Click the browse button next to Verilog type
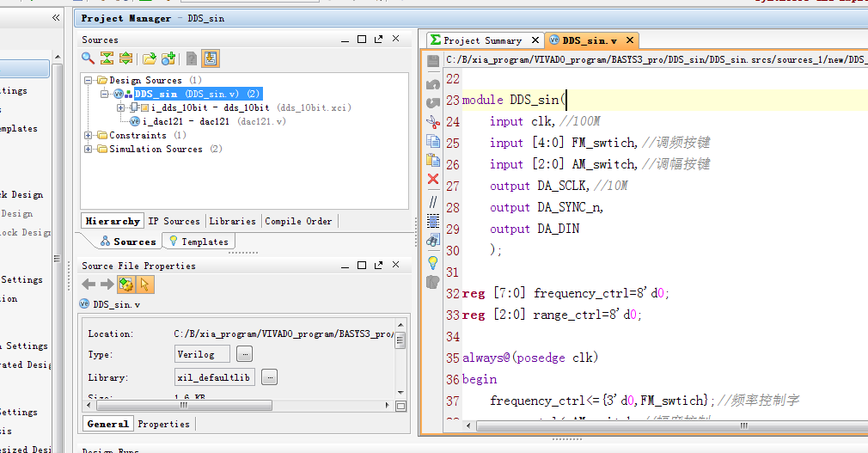 coord(244,354)
